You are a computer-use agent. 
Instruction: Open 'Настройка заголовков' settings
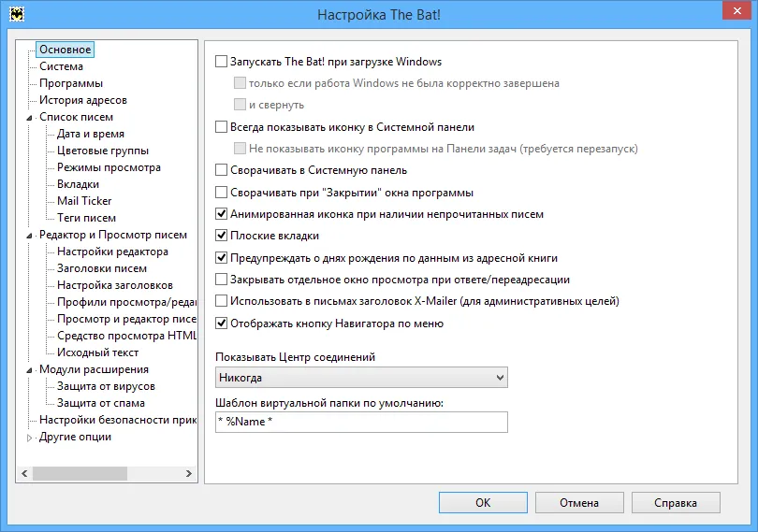coord(115,285)
